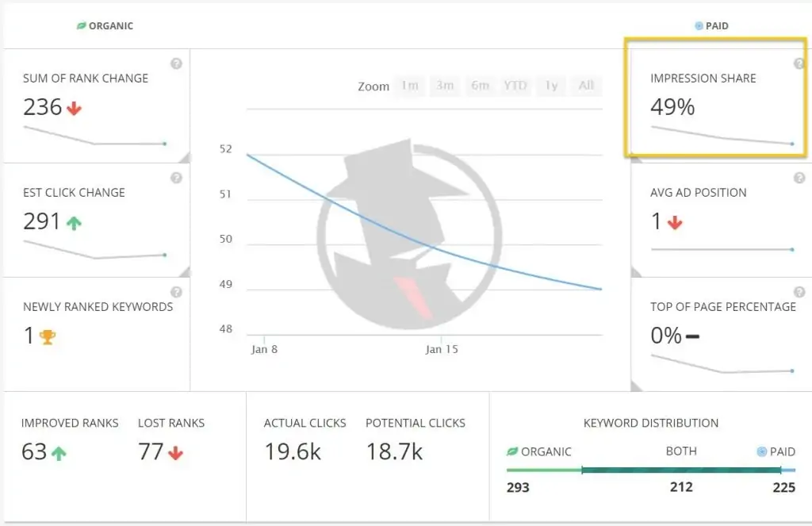Click the green leaf Organic icon in header

tap(81, 26)
